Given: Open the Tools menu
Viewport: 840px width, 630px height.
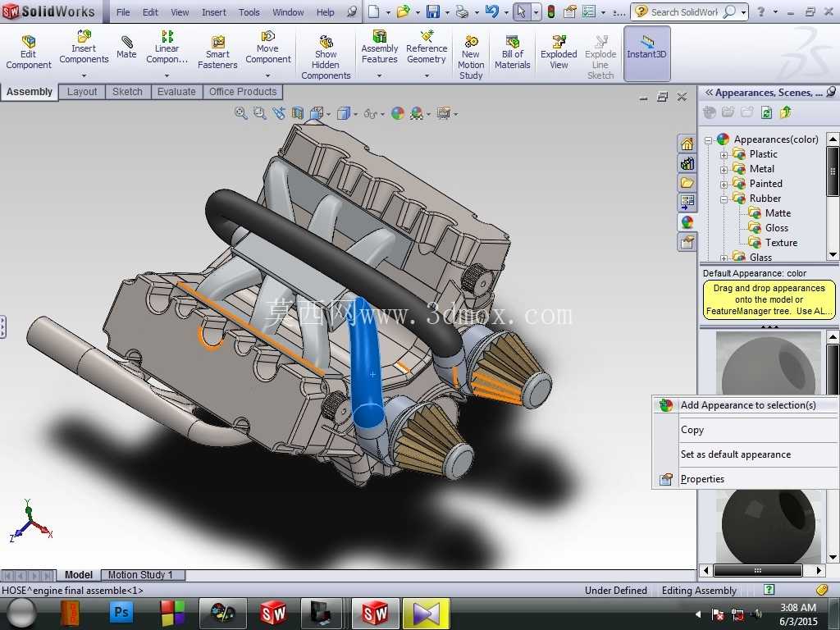Looking at the screenshot, I should (249, 11).
